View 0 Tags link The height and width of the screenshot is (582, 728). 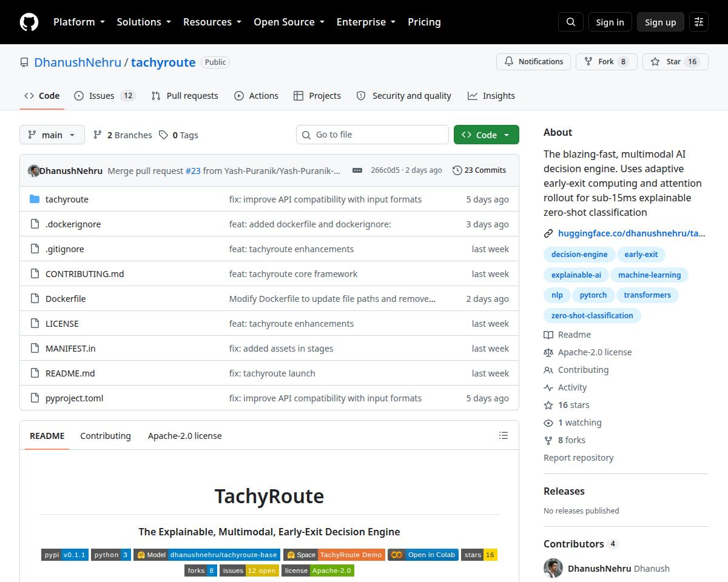(178, 135)
